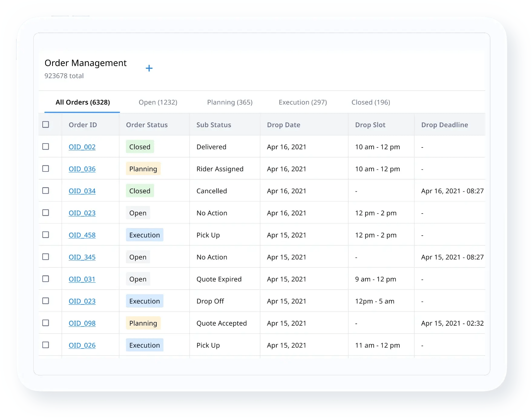Click the + icon to create a new order
This screenshot has width=532, height=418.
(x=149, y=68)
